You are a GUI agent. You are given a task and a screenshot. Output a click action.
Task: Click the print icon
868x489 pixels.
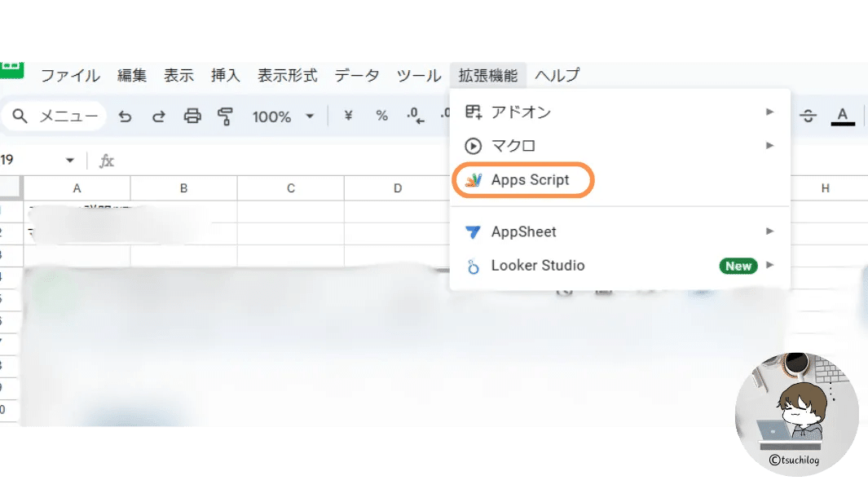[192, 117]
